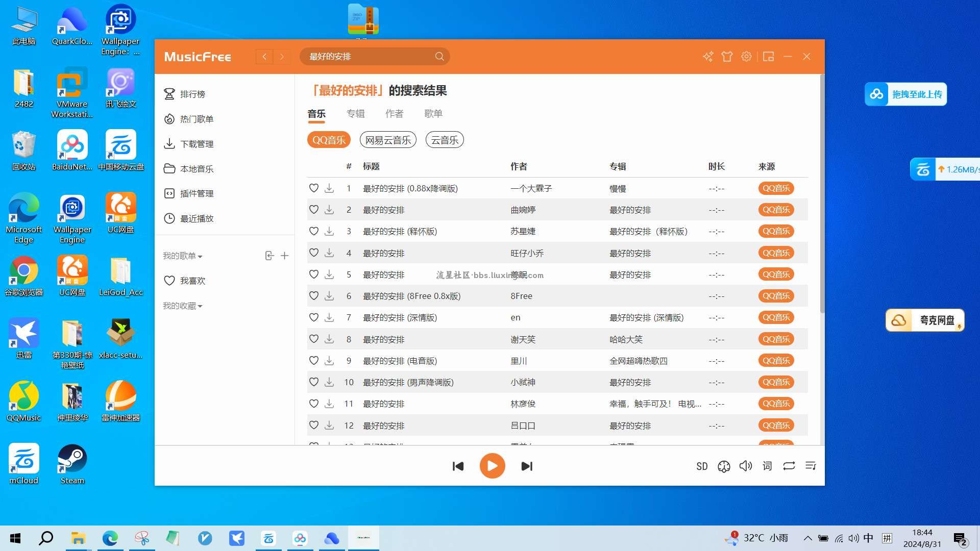
Task: Select QQ音乐 source filter
Action: [x=329, y=140]
